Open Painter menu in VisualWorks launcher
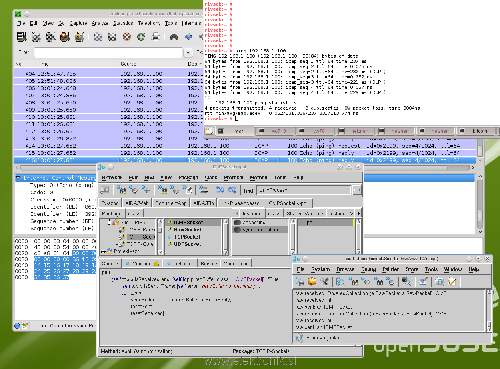This screenshot has height=369, width=500. [x=390, y=269]
